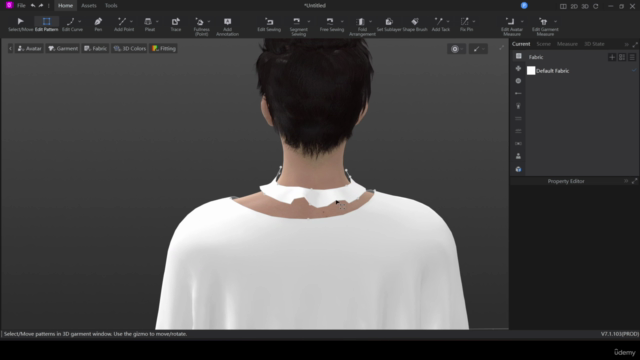Image resolution: width=640 pixels, height=360 pixels.
Task: Open the Fix Pin dropdown arrow
Action: click(x=474, y=21)
